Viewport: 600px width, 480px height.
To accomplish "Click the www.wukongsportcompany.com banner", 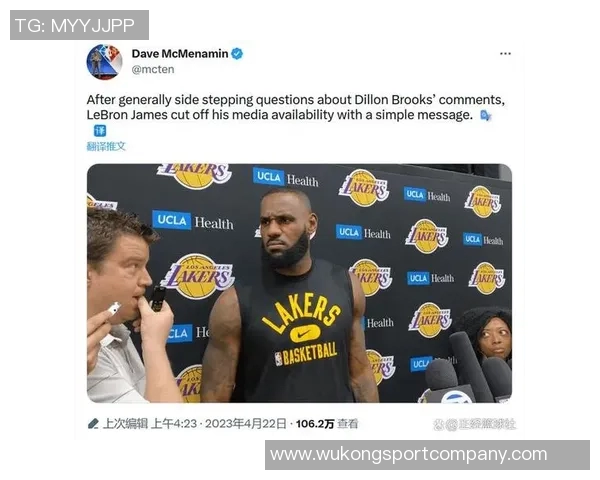I will click(x=427, y=455).
